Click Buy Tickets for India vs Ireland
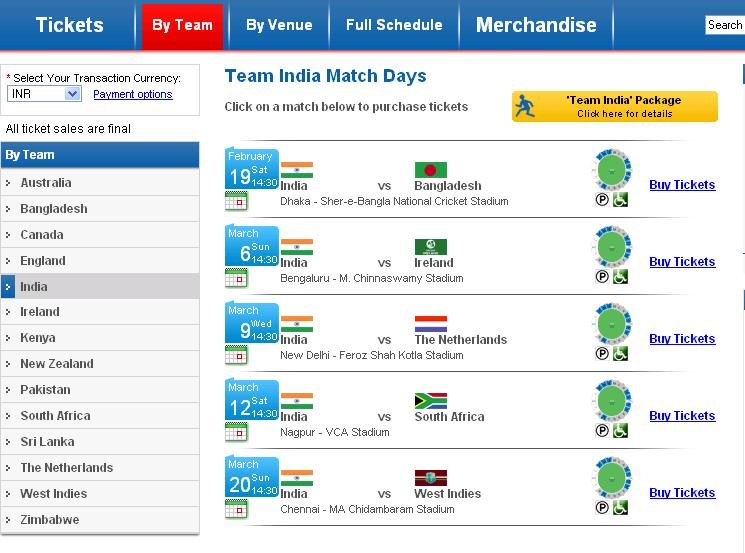 (x=682, y=262)
